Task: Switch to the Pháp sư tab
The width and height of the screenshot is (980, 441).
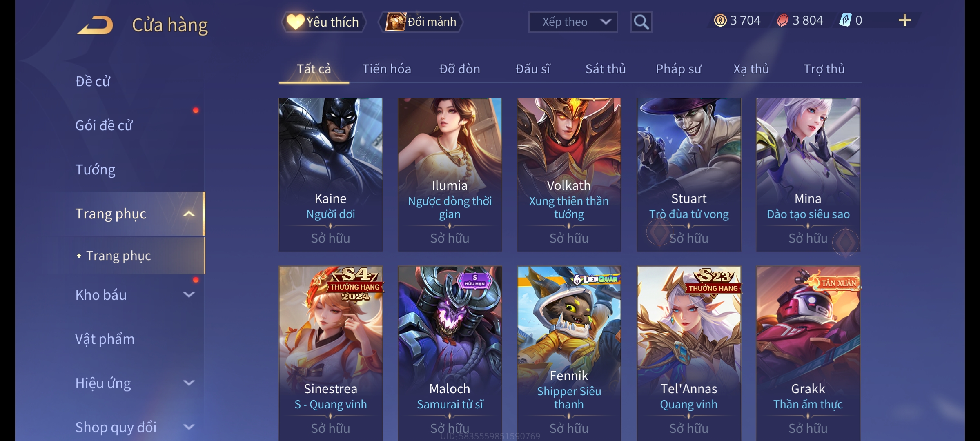Action: click(x=678, y=69)
